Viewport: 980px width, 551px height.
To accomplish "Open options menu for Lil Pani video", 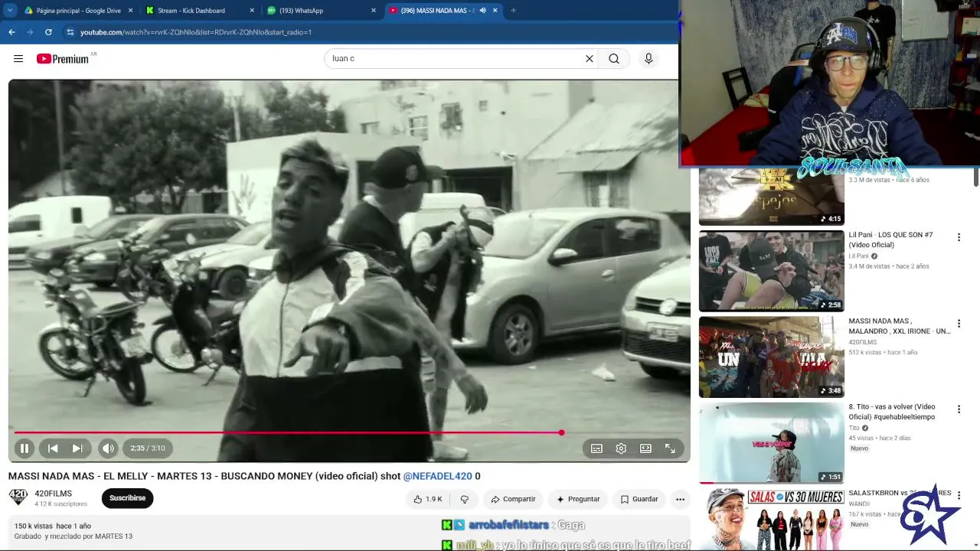I will [x=959, y=238].
